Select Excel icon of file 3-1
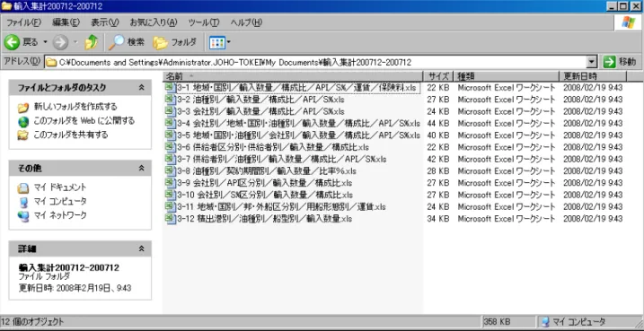 (170, 87)
